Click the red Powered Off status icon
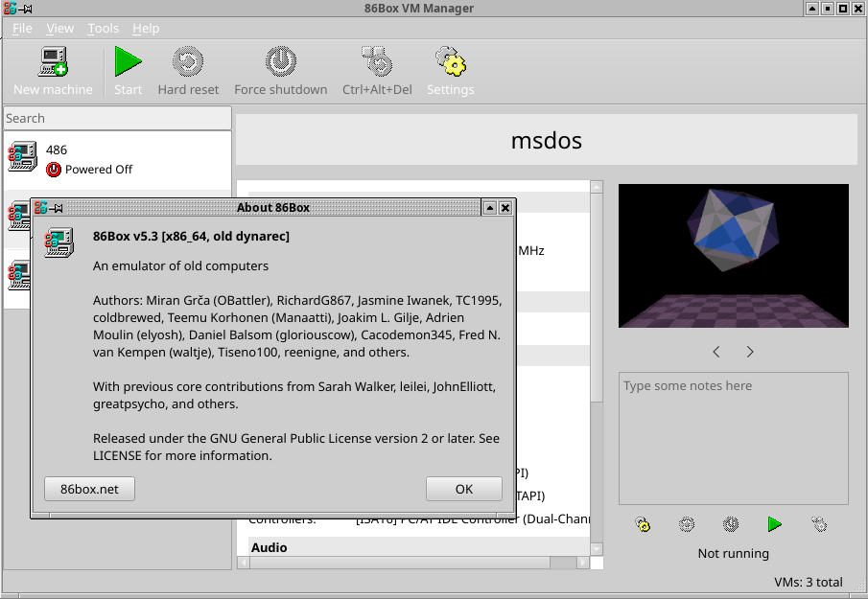868x599 pixels. tap(53, 170)
